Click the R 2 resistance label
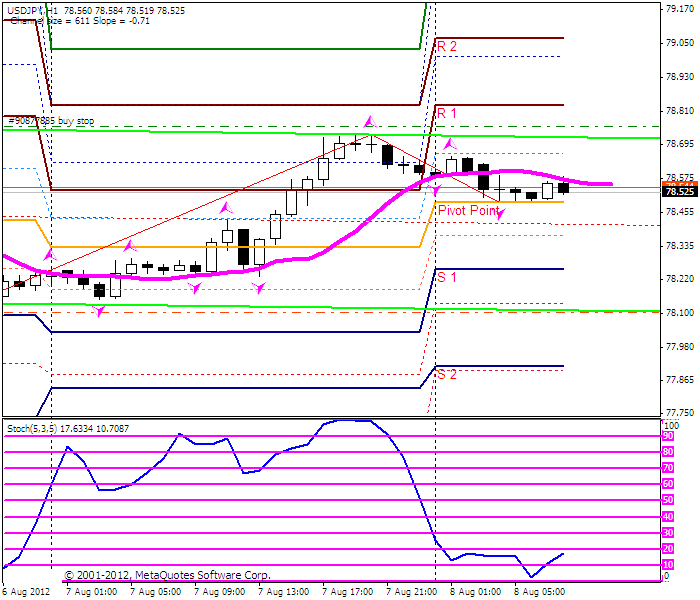700x600 pixels. pos(446,46)
